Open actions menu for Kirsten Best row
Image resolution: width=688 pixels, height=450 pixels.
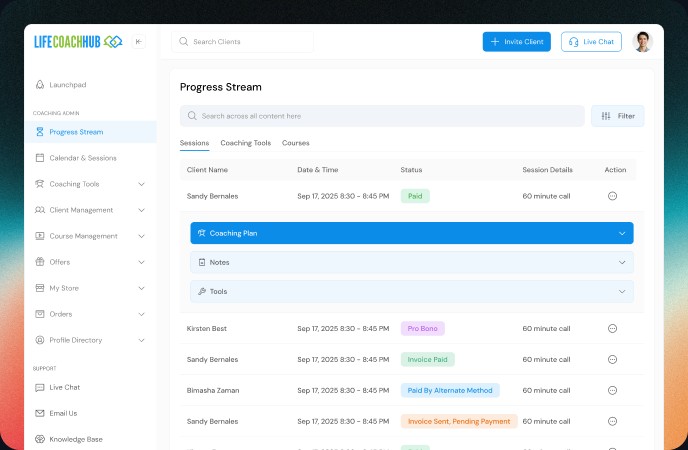(x=613, y=329)
